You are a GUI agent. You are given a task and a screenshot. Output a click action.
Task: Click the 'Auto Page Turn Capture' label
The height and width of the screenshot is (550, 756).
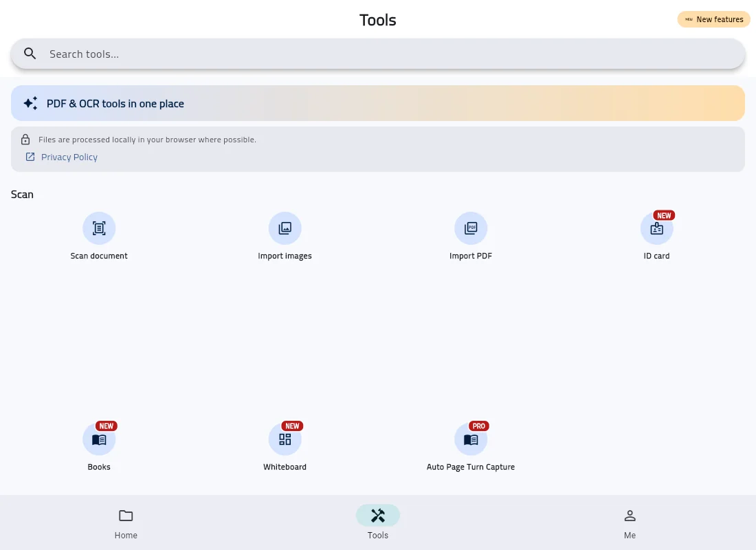click(471, 467)
